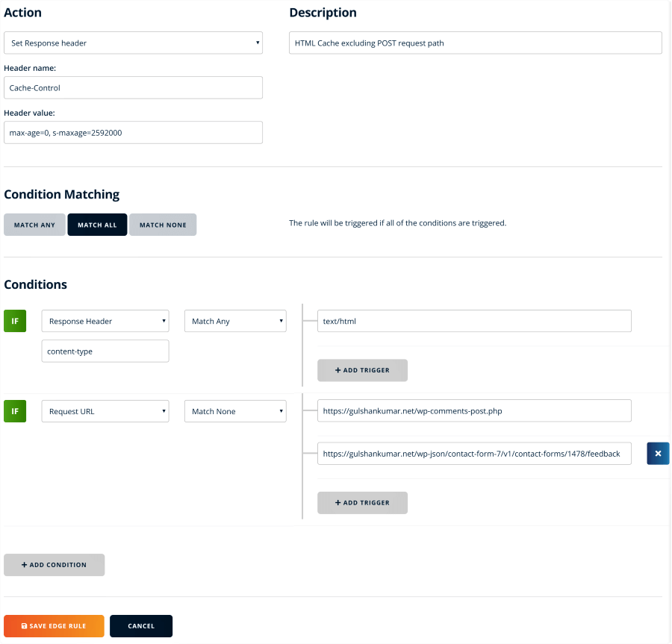Select the Match Any condition mode
This screenshot has width=672, height=644.
[34, 225]
